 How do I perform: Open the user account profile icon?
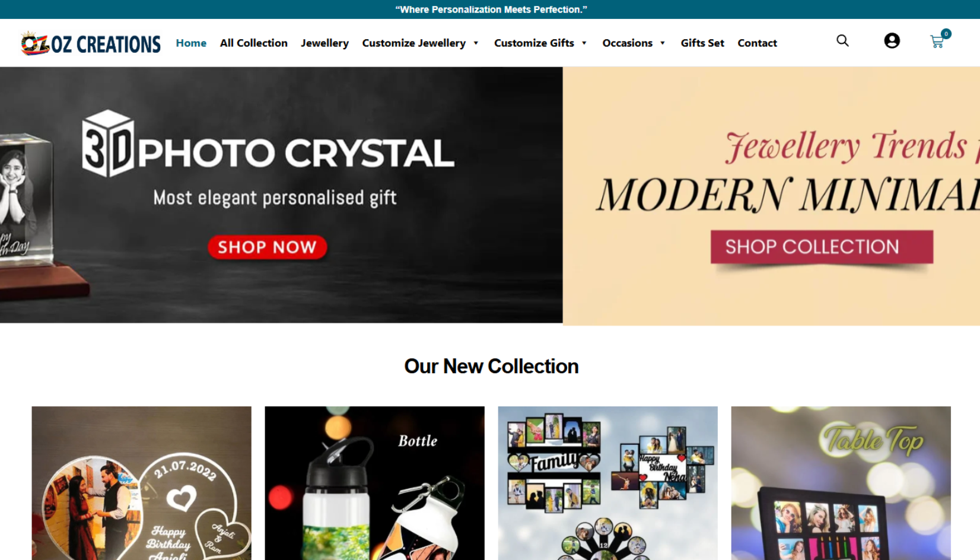pyautogui.click(x=892, y=41)
